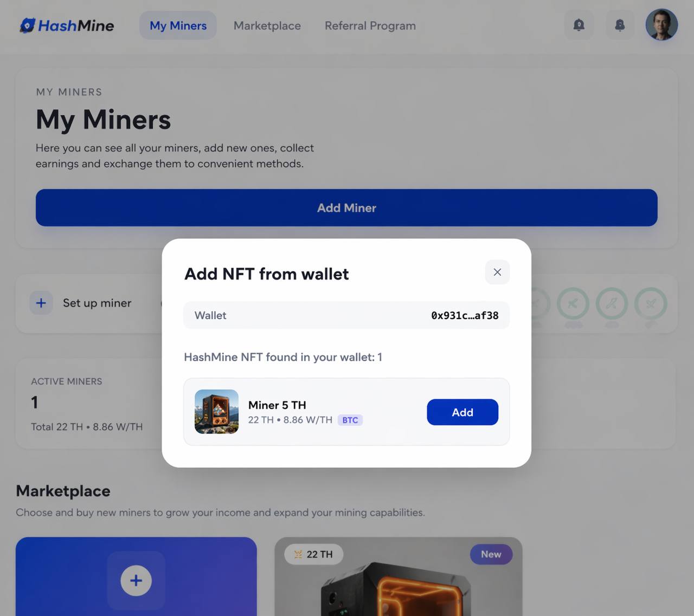Click the wide blue Add Miner button
Screen dimensions: 694x616
click(346, 208)
